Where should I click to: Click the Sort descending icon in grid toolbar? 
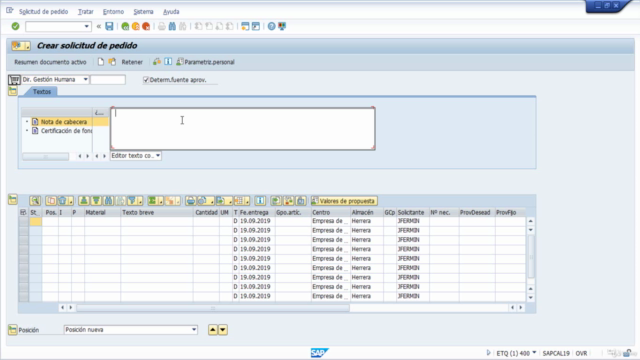[96, 200]
